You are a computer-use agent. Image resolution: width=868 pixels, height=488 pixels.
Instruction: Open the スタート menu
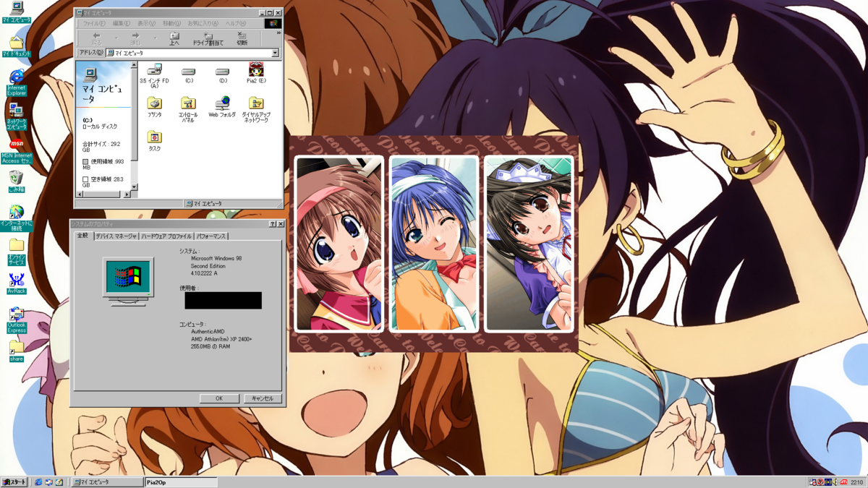14,482
